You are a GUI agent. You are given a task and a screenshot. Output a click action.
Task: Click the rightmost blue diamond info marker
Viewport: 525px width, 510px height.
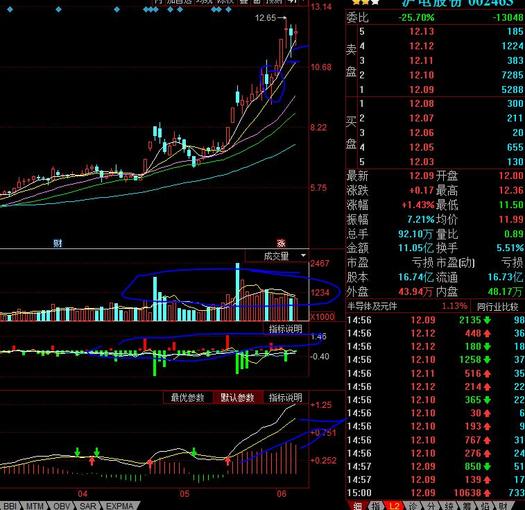click(229, 9)
